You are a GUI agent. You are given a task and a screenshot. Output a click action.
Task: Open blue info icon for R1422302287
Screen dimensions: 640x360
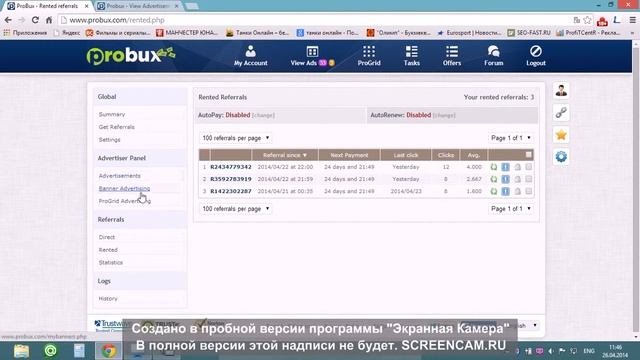click(505, 191)
